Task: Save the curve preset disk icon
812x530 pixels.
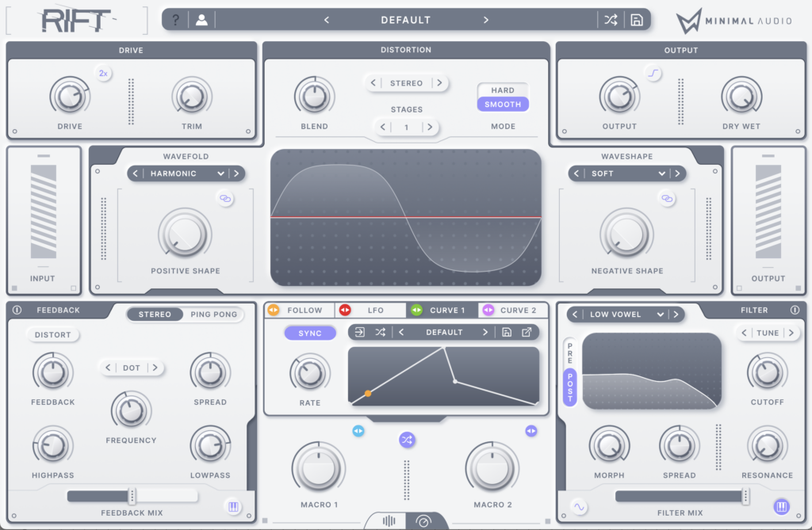Action: click(507, 332)
